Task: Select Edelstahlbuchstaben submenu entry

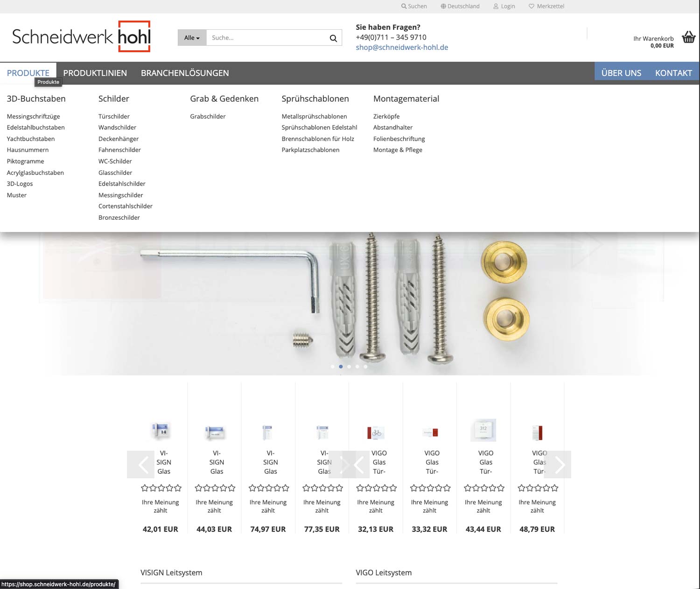Action: pyautogui.click(x=35, y=127)
